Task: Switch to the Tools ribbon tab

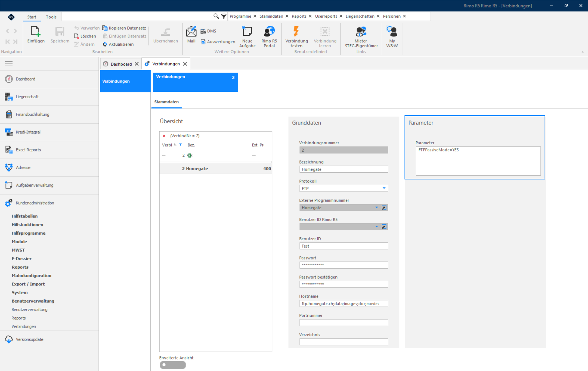Action: pyautogui.click(x=51, y=17)
